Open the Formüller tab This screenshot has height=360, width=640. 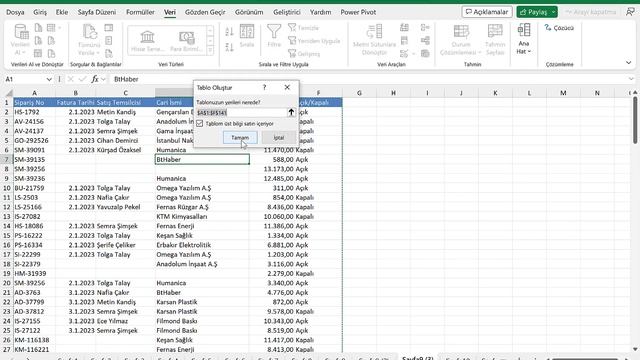pos(140,12)
